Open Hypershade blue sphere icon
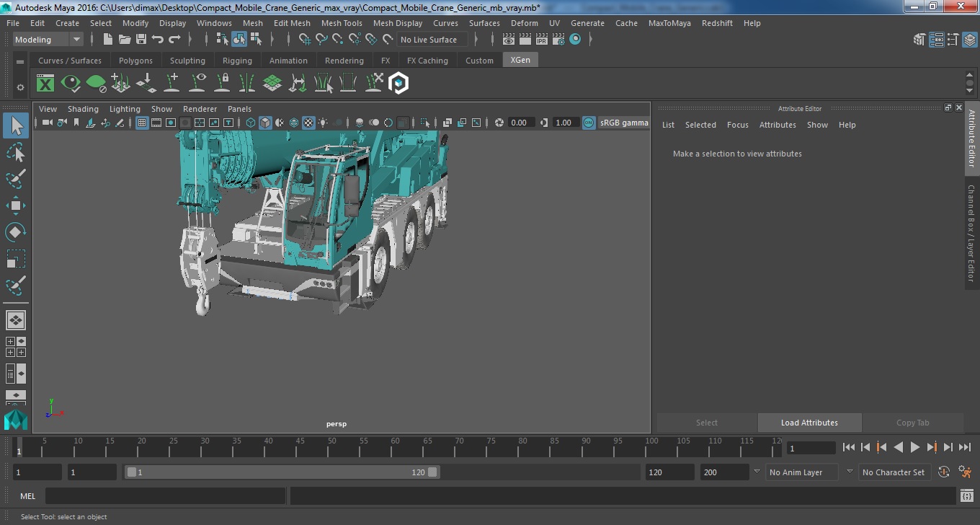The height and width of the screenshot is (525, 980). click(x=575, y=40)
